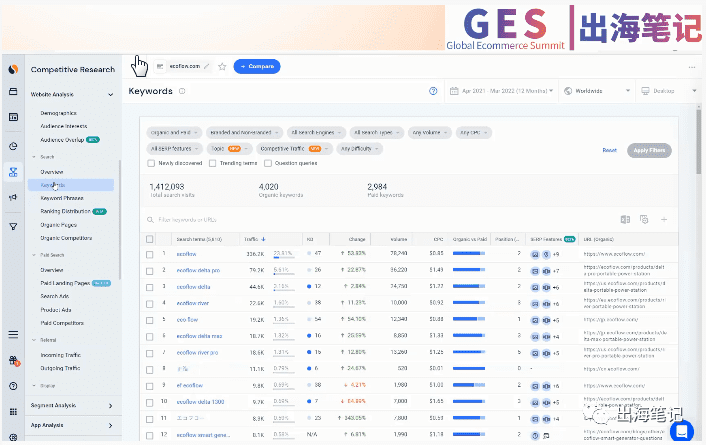Select the checkbox for ecoflow delta pro
This screenshot has width=706, height=445.
pos(149,271)
